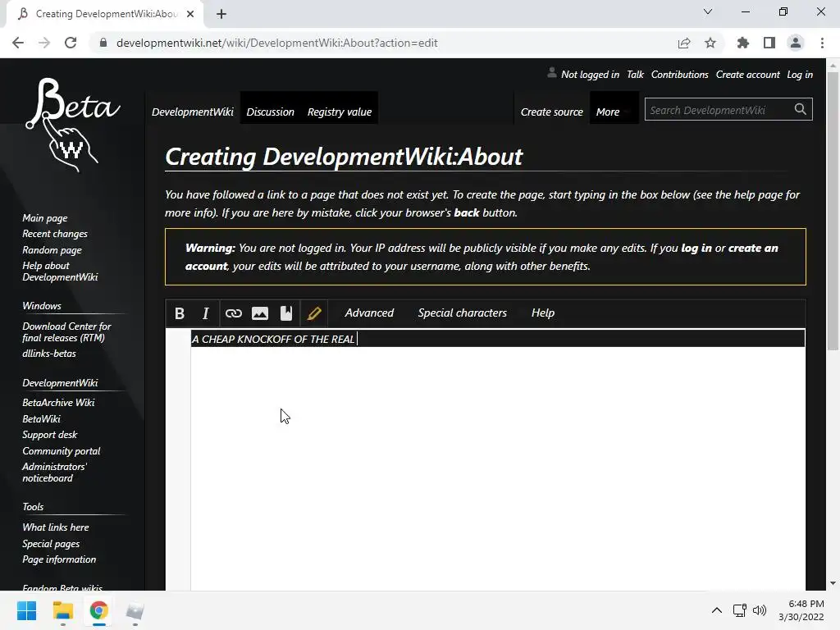
Task: Apply italic formatting in editor toolbar
Action: (x=205, y=313)
